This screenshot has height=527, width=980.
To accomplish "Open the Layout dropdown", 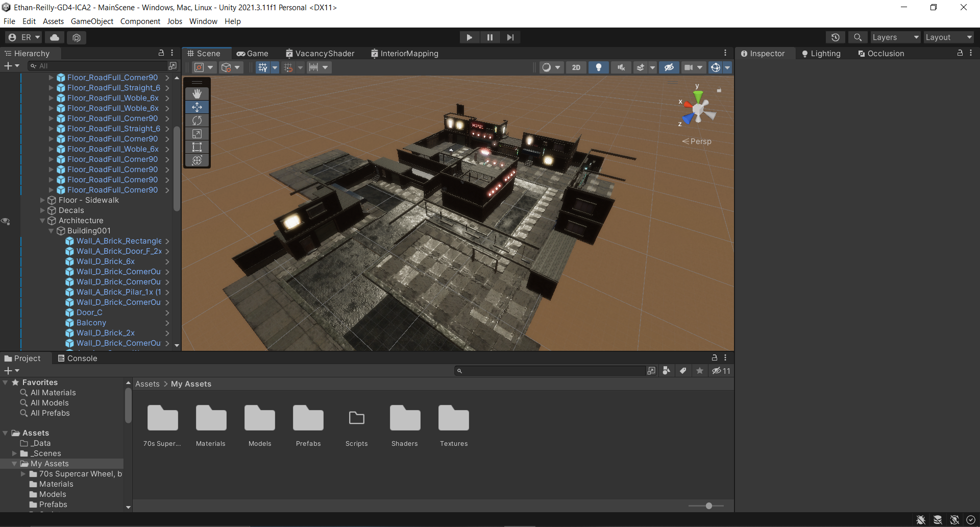I will pyautogui.click(x=948, y=37).
